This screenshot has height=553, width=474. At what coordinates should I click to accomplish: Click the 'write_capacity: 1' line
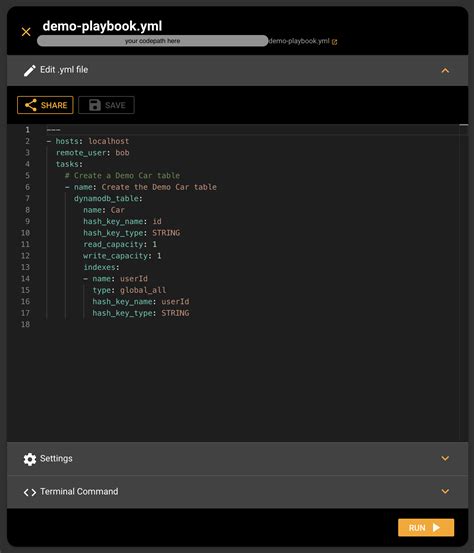(122, 256)
